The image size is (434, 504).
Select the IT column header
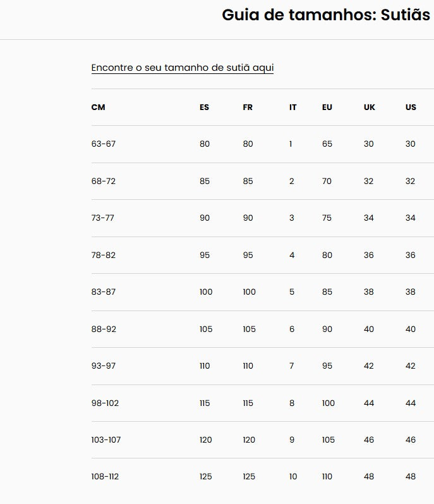click(292, 108)
